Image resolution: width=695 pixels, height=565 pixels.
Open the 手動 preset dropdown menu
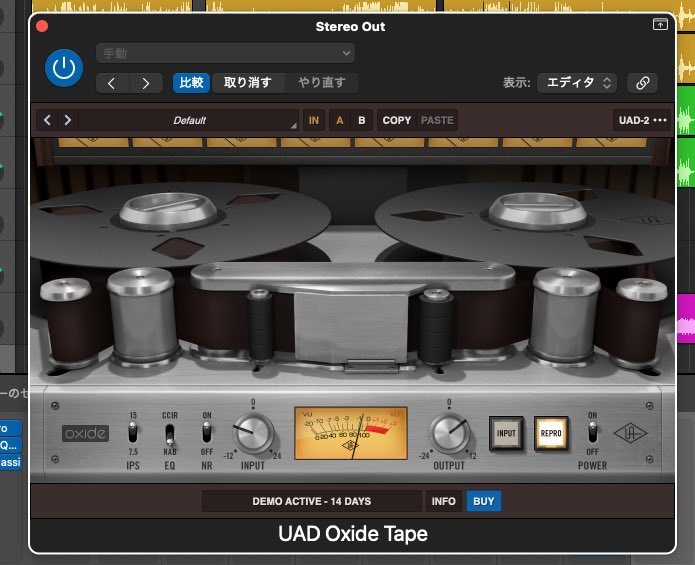point(225,53)
